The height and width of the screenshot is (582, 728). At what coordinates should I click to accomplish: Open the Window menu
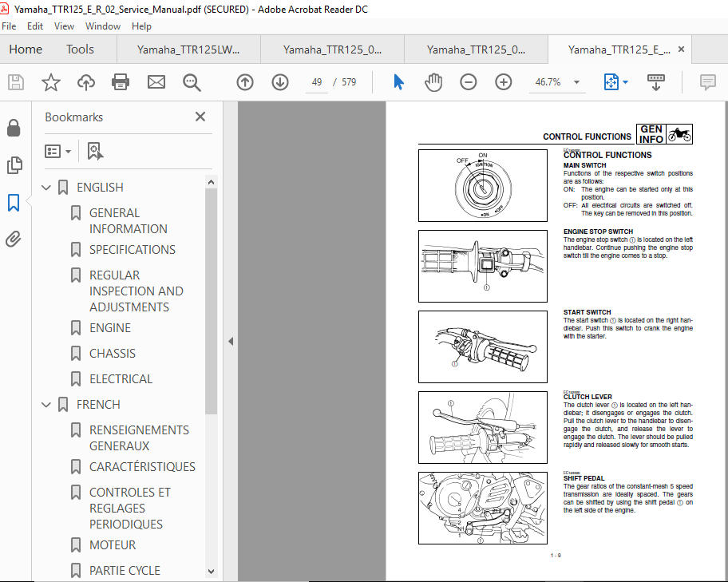103,26
